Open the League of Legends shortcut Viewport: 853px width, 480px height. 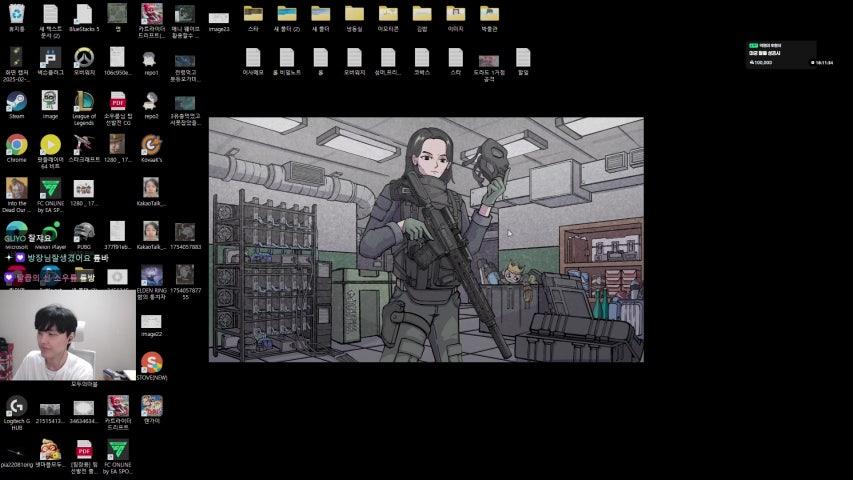tap(84, 108)
